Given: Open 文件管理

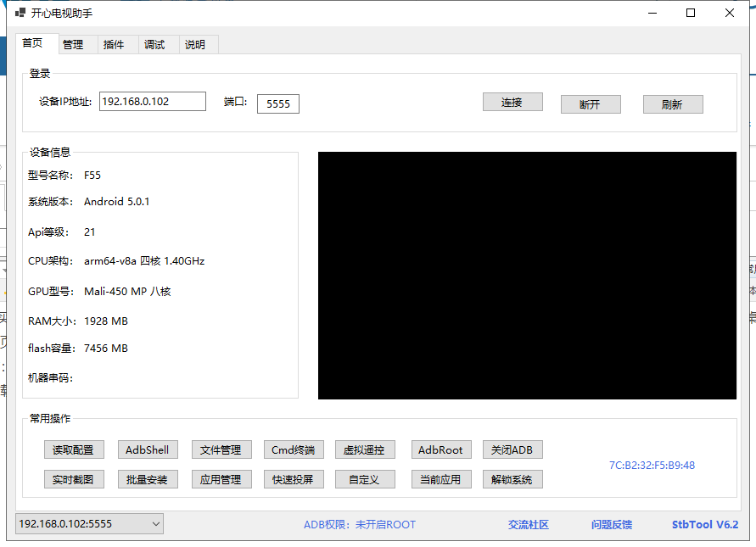Looking at the screenshot, I should pyautogui.click(x=221, y=449).
